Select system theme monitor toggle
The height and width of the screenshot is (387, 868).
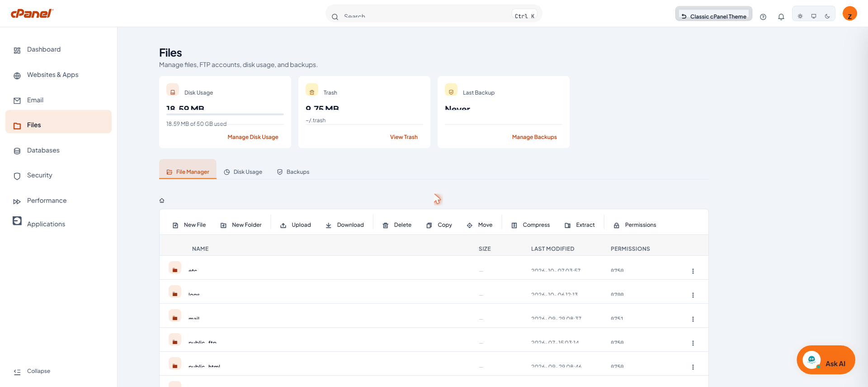[814, 16]
